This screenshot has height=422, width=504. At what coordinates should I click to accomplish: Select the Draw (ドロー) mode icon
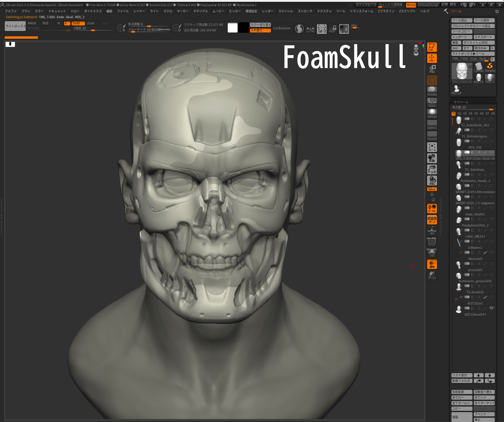432,58
